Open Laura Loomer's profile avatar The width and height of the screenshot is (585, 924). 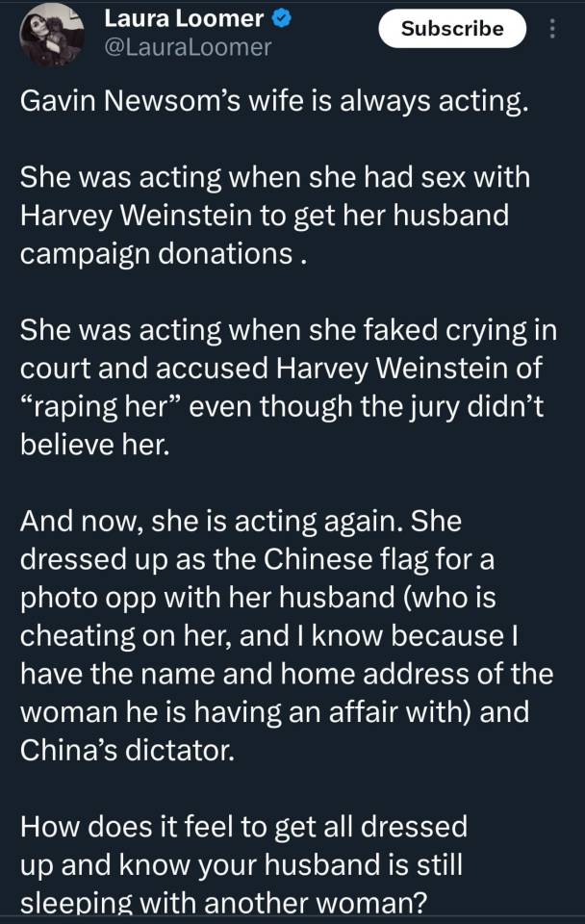pyautogui.click(x=50, y=35)
